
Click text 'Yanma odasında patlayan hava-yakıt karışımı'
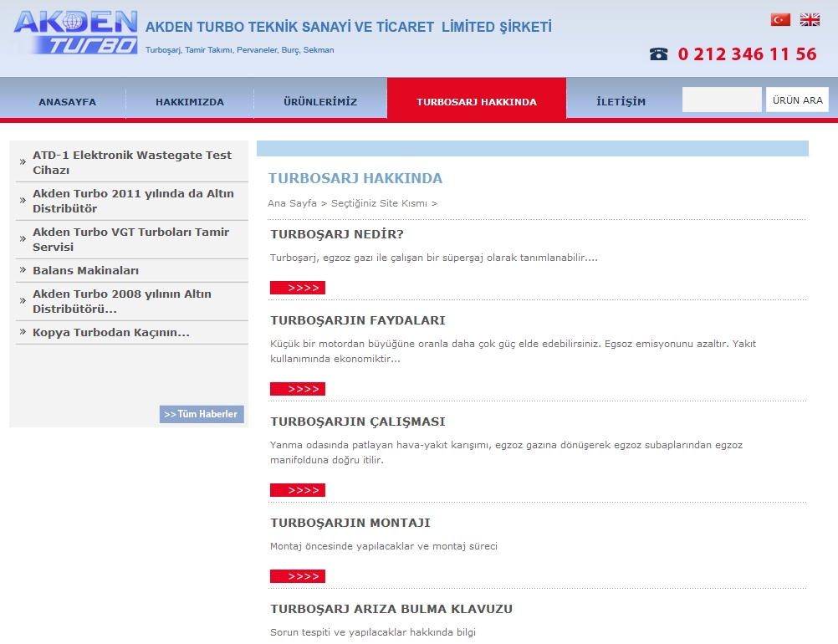coord(506,452)
